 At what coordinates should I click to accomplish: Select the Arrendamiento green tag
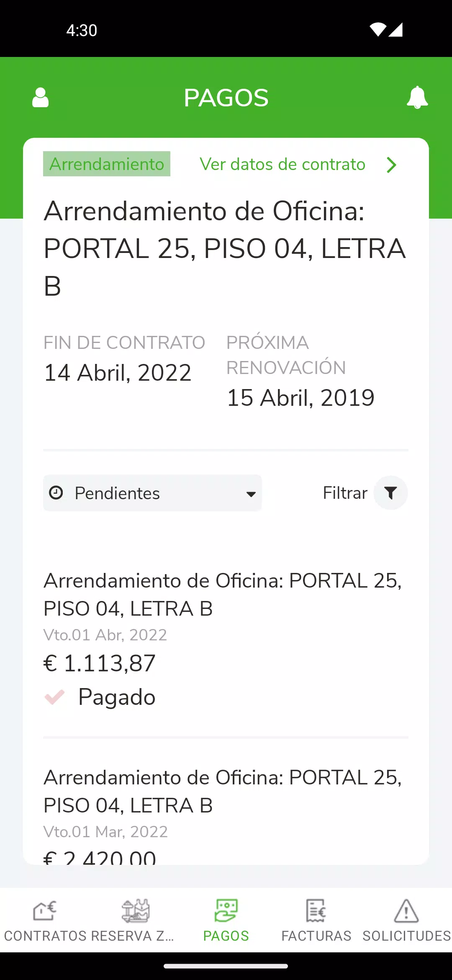(107, 164)
